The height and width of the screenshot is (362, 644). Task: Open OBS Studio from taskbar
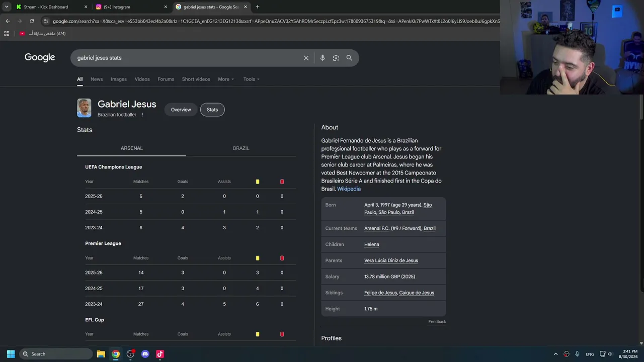tap(130, 354)
